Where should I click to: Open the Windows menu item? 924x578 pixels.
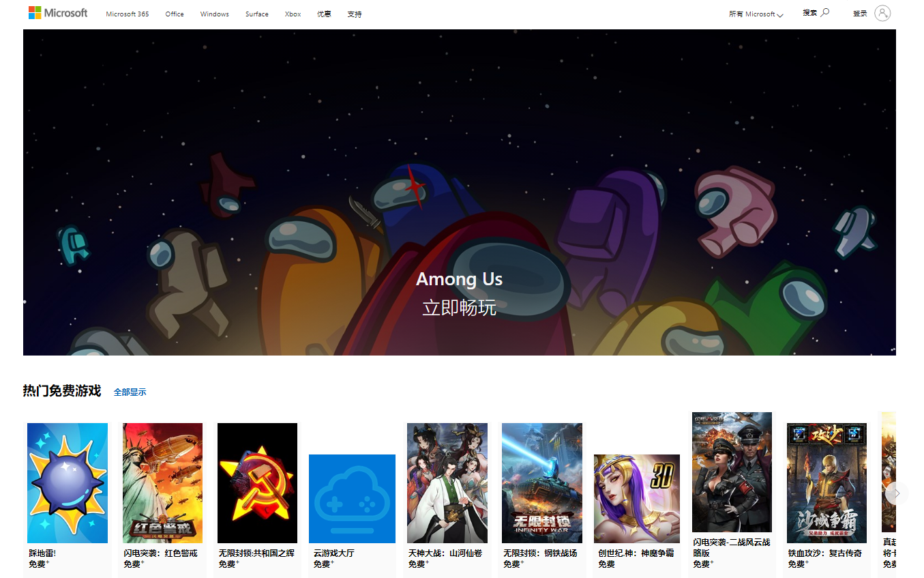tap(215, 14)
